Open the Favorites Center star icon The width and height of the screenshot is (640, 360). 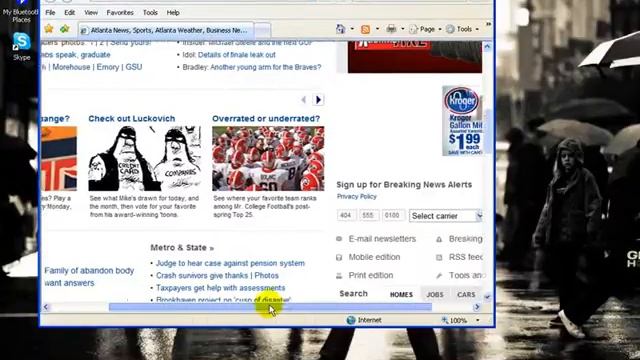[x=49, y=29]
